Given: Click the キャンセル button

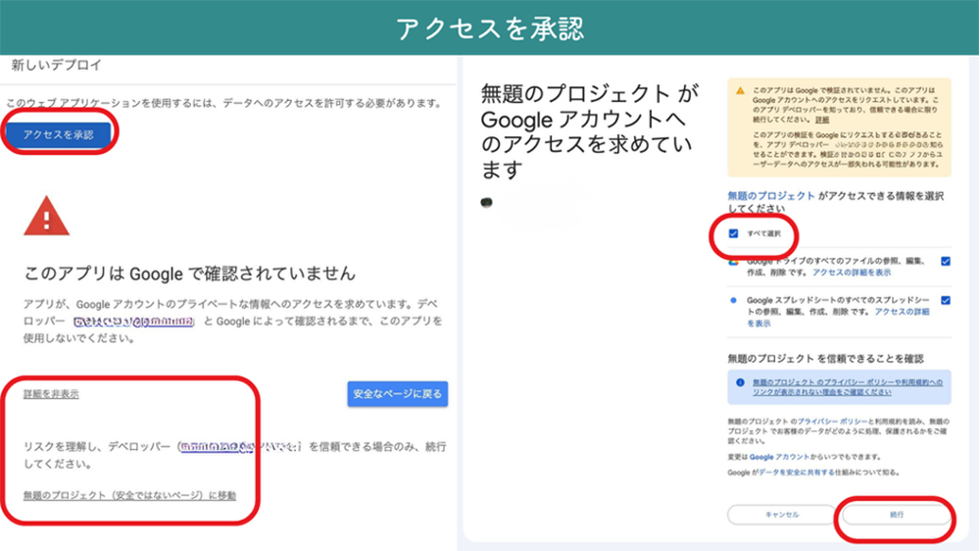Looking at the screenshot, I should 782,515.
